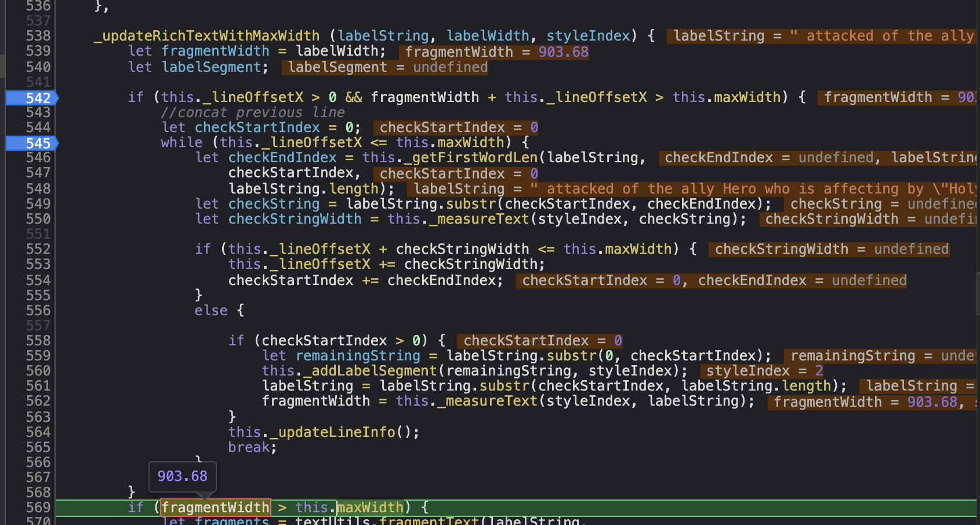Click inline 'checkStartIndex = 0' on line 544
Screen dimensions: 980x525
click(x=456, y=127)
